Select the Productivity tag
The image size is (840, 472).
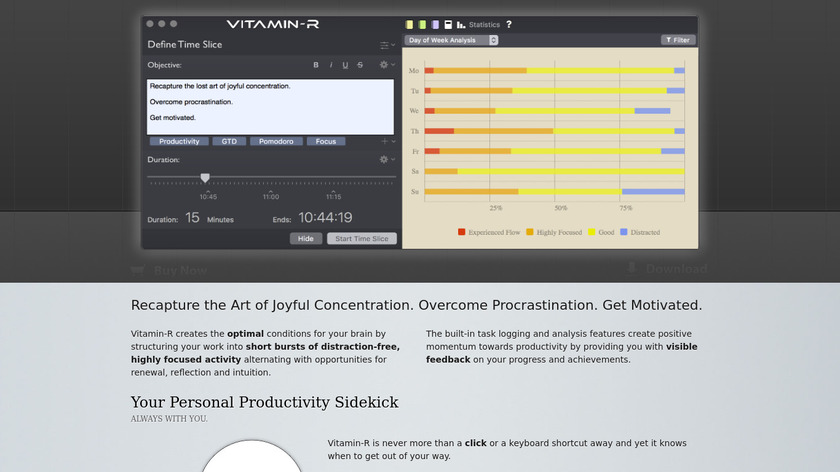point(179,141)
